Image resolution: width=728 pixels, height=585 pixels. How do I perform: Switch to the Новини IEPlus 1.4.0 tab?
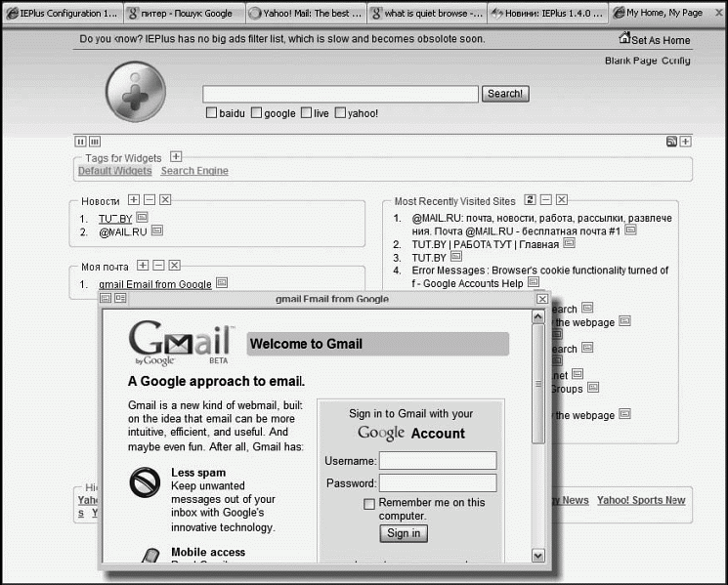pos(549,14)
